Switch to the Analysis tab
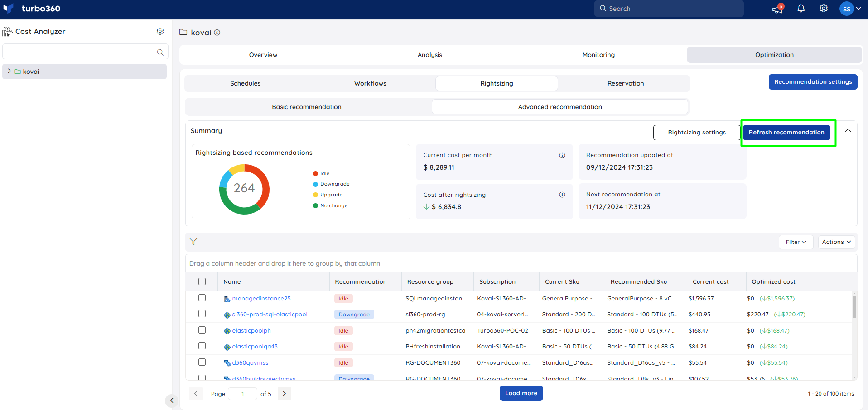 (x=430, y=55)
